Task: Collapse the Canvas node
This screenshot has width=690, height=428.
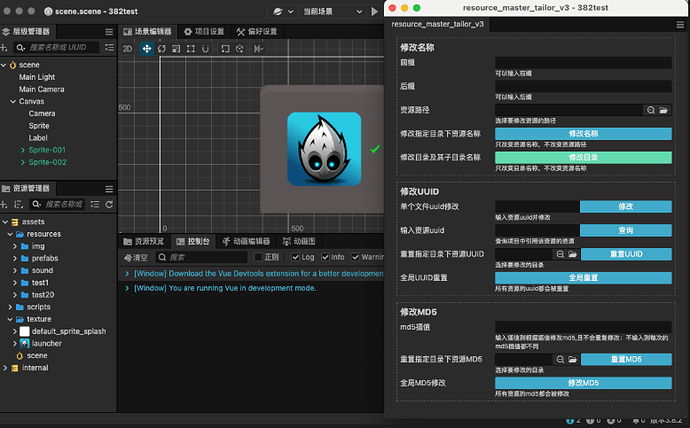Action: click(13, 102)
